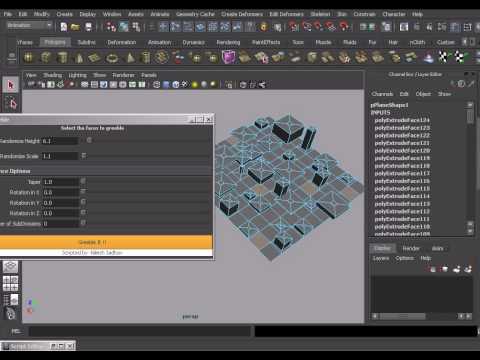Create a polygon cylinder from the shelf

coord(62,57)
